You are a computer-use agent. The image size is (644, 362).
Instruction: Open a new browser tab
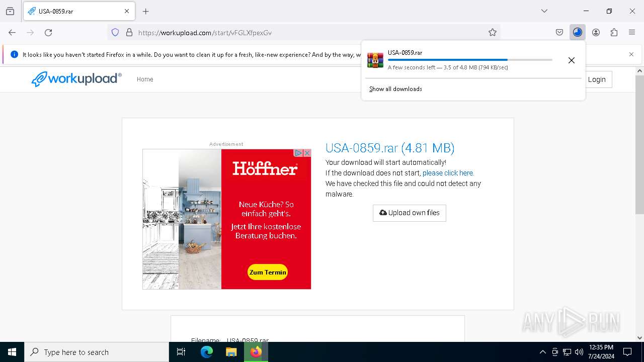click(146, 11)
